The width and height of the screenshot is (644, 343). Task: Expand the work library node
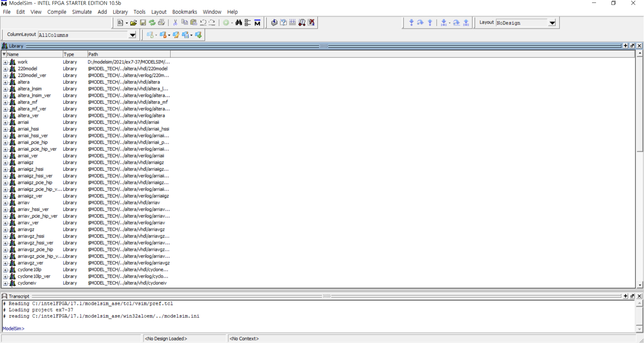[5, 62]
